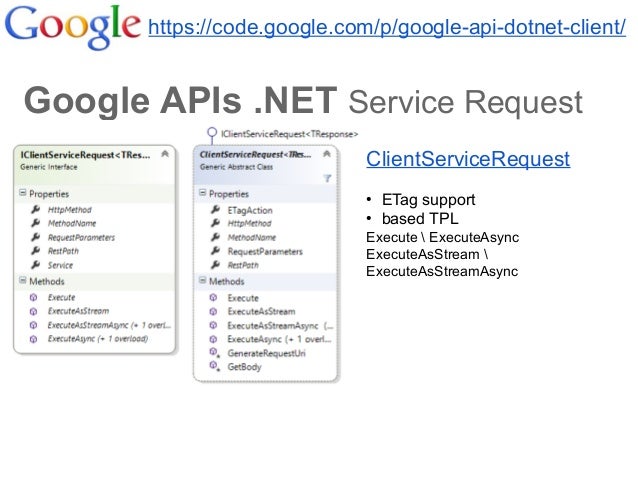This screenshot has height=479, width=638.
Task: Select the Service property row
Action: coord(60,265)
